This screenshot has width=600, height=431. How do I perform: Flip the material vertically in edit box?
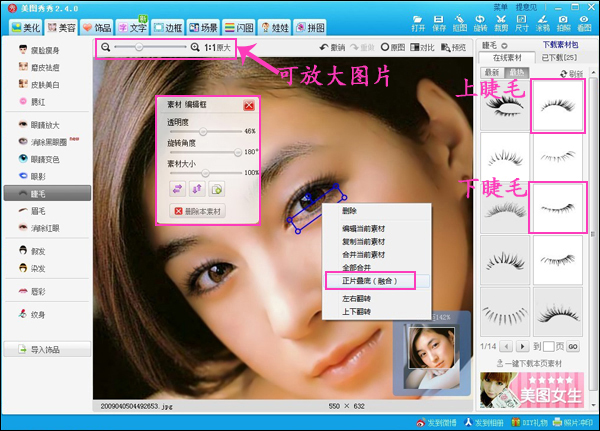pos(197,188)
